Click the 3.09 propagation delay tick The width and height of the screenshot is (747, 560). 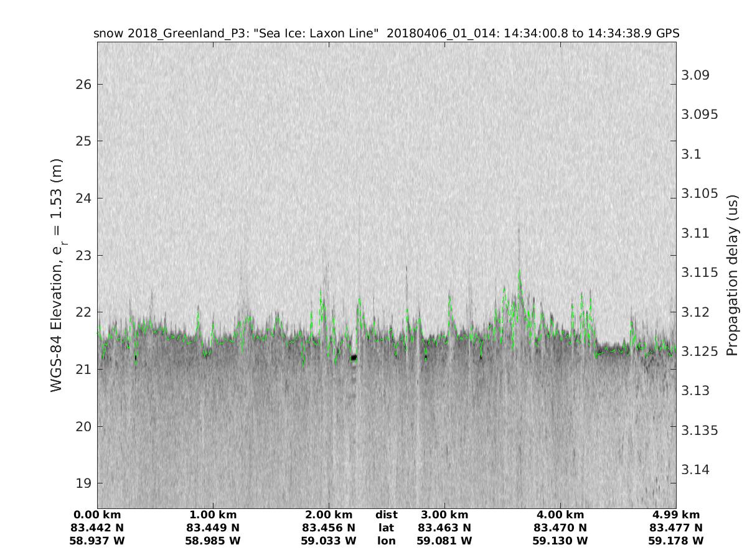(695, 75)
